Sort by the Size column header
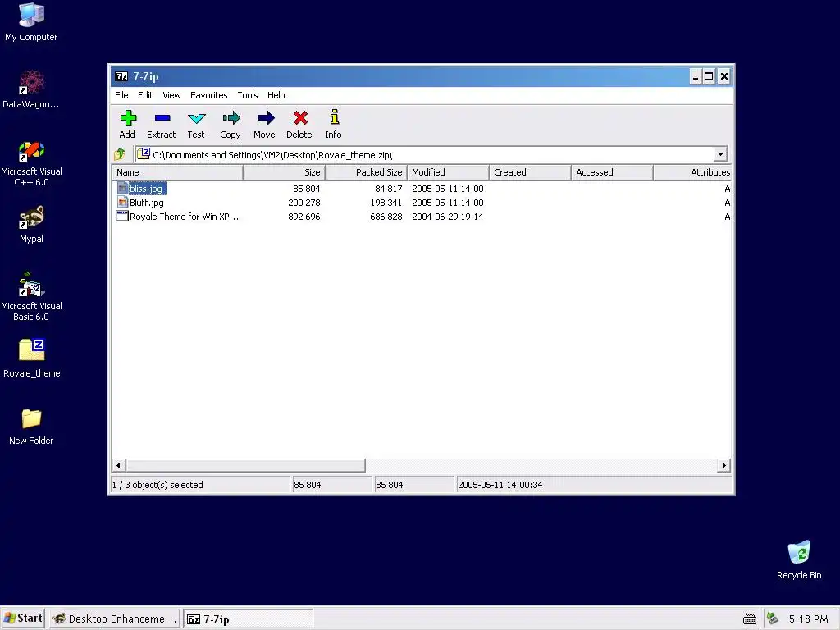The image size is (840, 630). coord(284,172)
